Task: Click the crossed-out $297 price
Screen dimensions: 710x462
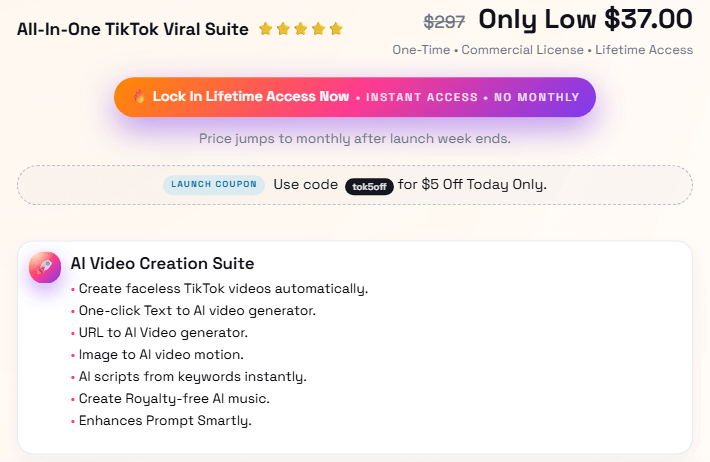Action: tap(445, 21)
